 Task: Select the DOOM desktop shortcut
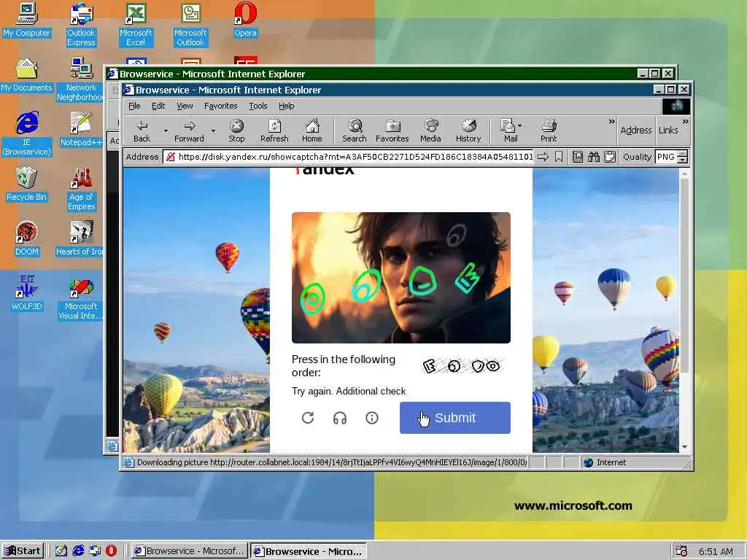[26, 239]
